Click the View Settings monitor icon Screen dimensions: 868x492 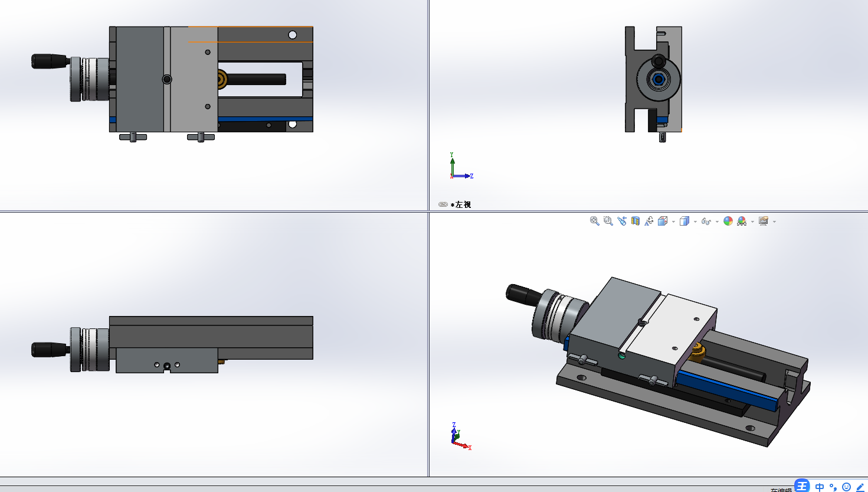pyautogui.click(x=764, y=221)
